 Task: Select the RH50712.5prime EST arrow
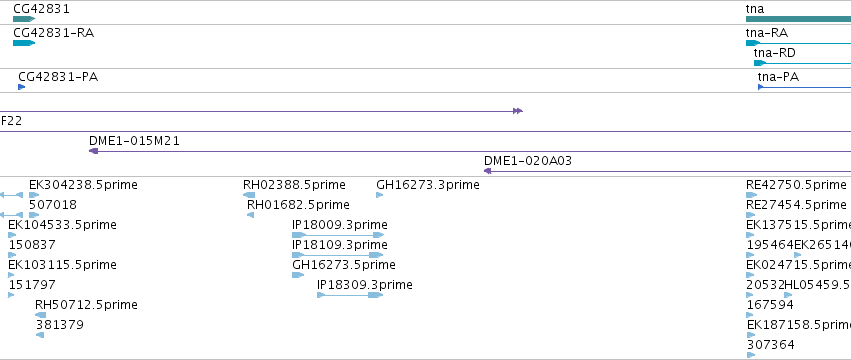40,315
